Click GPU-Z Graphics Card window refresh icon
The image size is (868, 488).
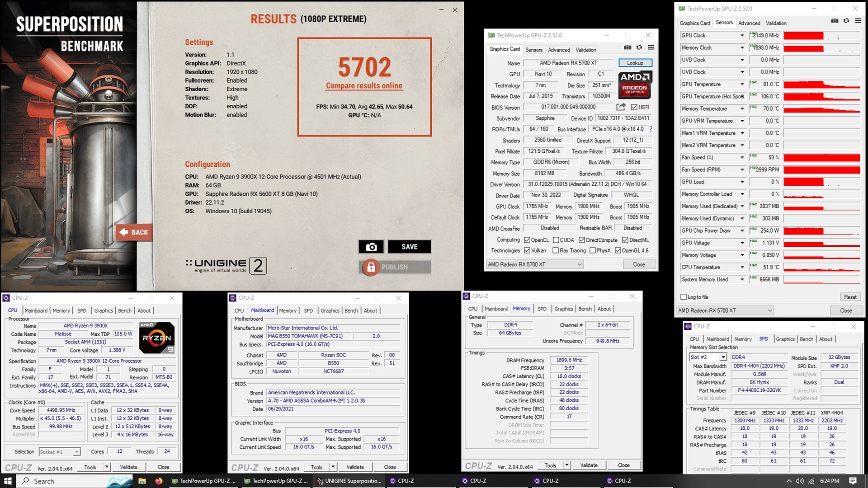pos(639,47)
